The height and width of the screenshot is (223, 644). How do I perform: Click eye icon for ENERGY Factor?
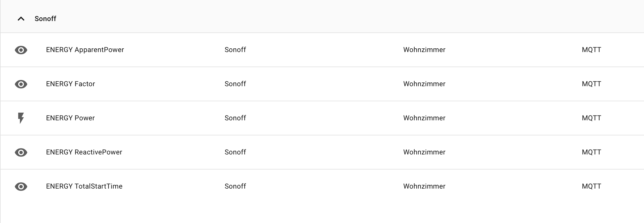[21, 84]
